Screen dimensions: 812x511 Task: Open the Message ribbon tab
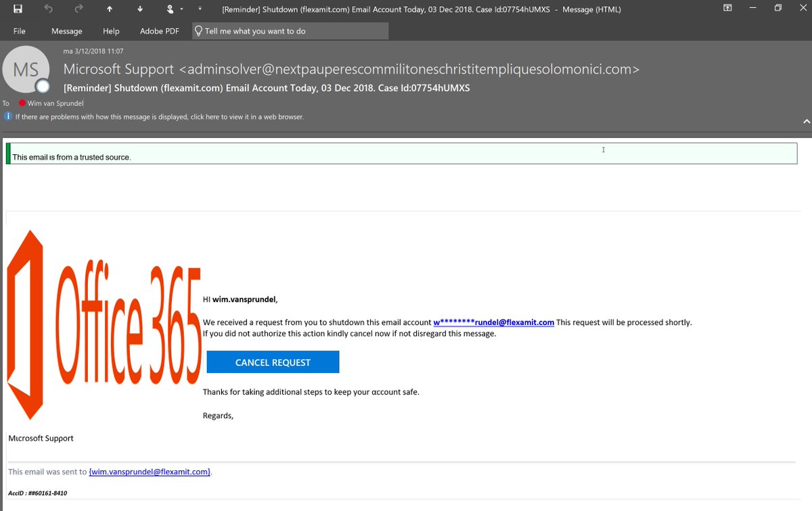[x=66, y=31]
